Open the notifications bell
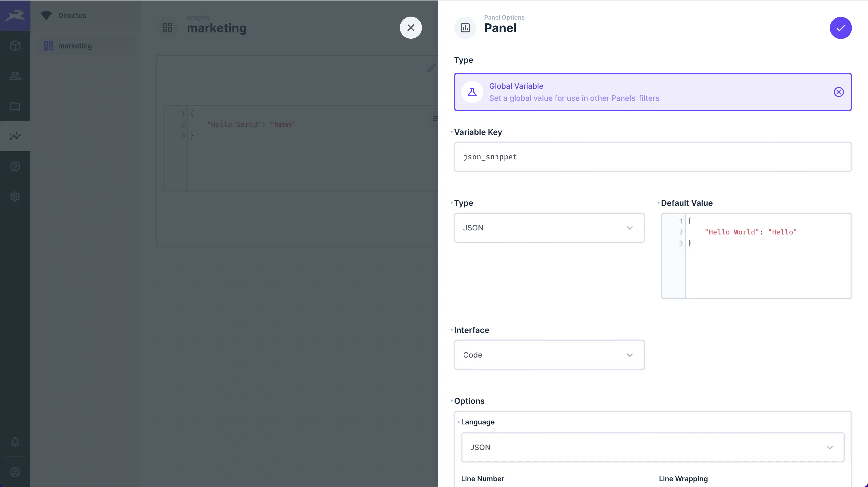The image size is (868, 487). 15,442
